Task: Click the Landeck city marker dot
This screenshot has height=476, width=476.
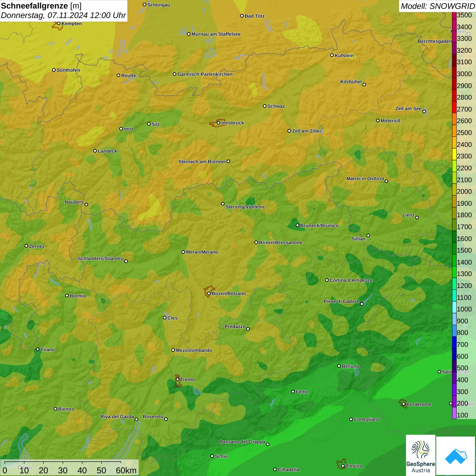Action: pos(95,151)
